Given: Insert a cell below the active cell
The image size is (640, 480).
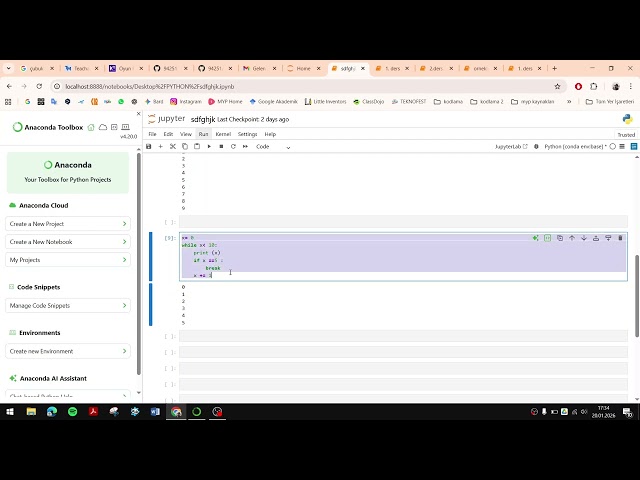Looking at the screenshot, I should [x=608, y=238].
